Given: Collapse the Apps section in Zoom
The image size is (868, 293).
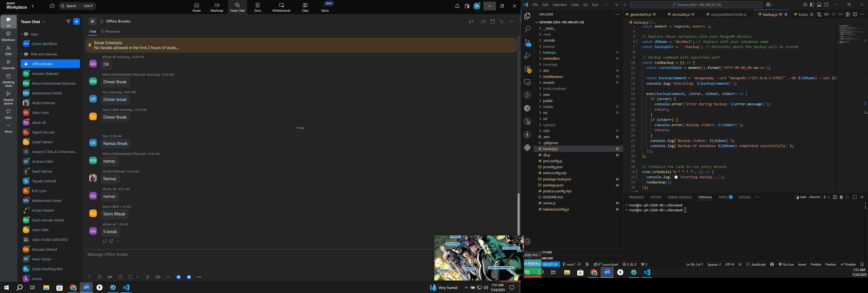Looking at the screenshot, I should (x=22, y=34).
